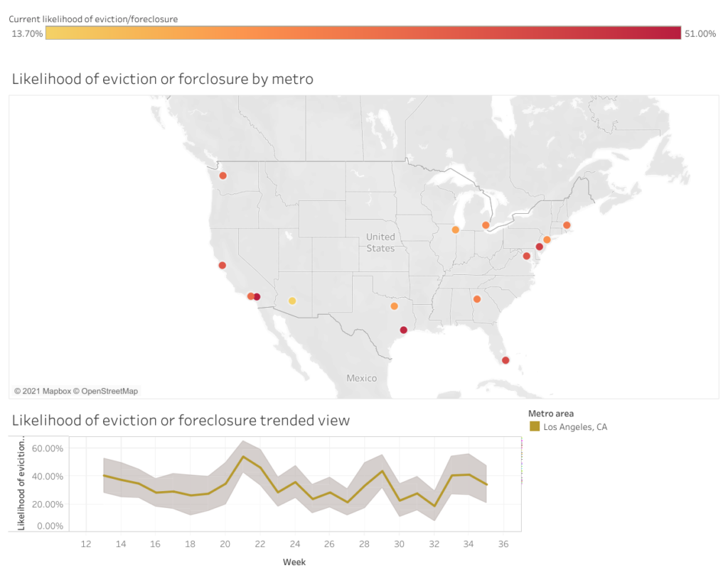Click the 'Metro area' legend title
The image size is (728, 582).
pos(551,414)
